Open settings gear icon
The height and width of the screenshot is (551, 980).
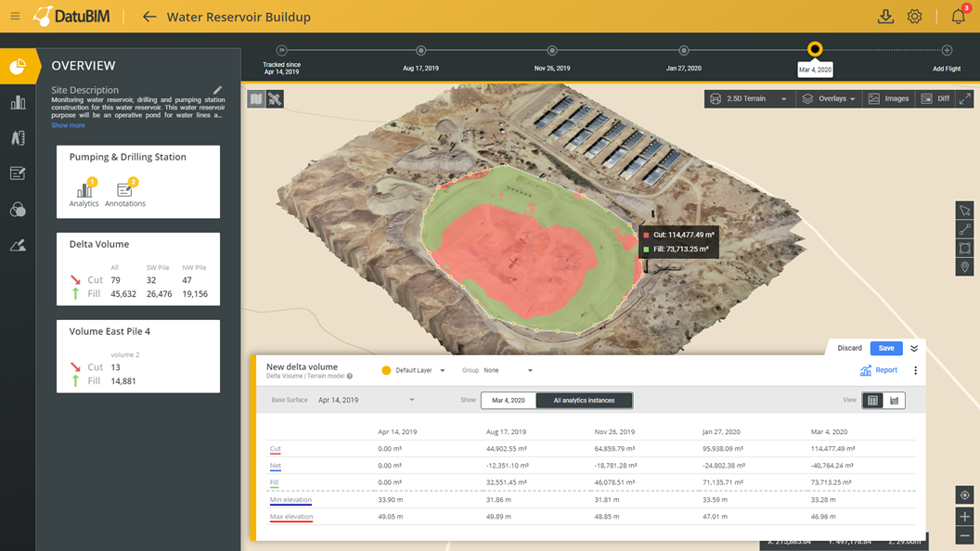point(914,17)
